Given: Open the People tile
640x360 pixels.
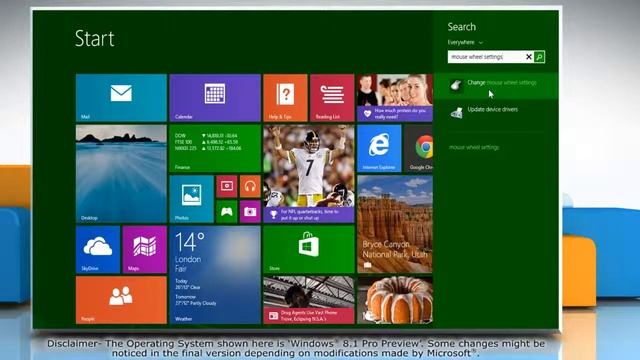Looking at the screenshot, I should (x=121, y=300).
